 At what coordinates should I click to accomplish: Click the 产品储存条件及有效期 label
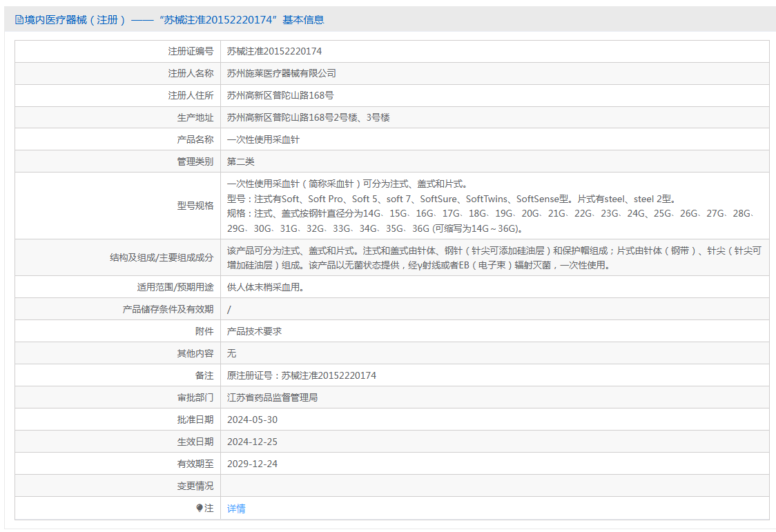click(168, 310)
